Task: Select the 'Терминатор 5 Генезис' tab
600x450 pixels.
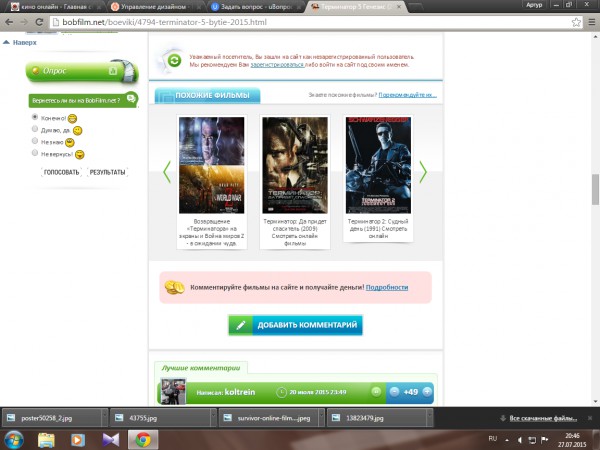Action: [355, 7]
